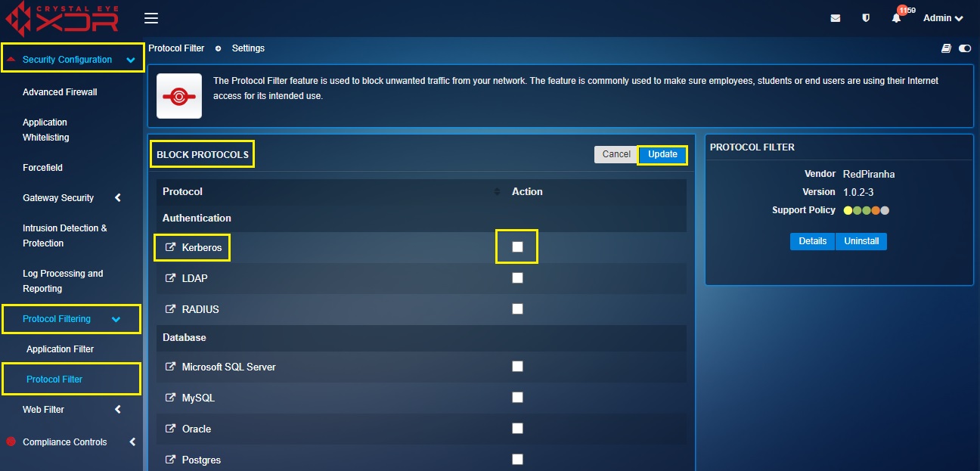Screen dimensions: 980x471
Task: Tick the LDAP block checkbox
Action: [517, 277]
